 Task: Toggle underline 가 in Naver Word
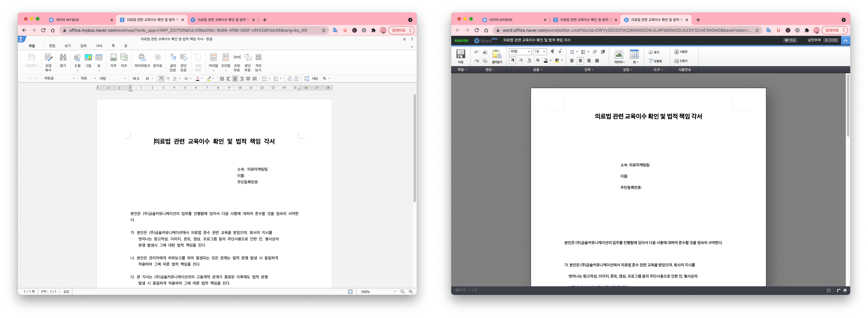529,60
